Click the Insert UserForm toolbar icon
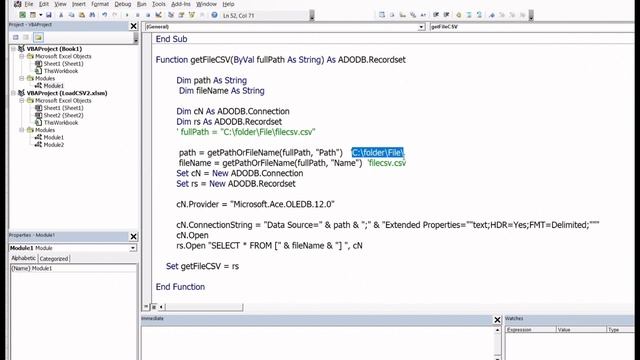The height and width of the screenshot is (360, 640). pos(33,15)
